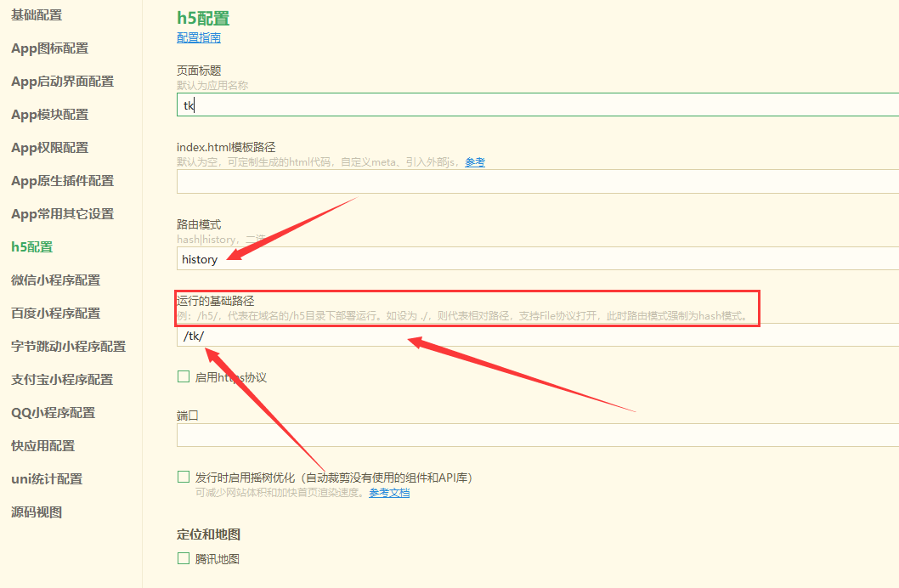Enable 发行时启用摇树优化 option
The height and width of the screenshot is (588, 899).
pyautogui.click(x=183, y=477)
